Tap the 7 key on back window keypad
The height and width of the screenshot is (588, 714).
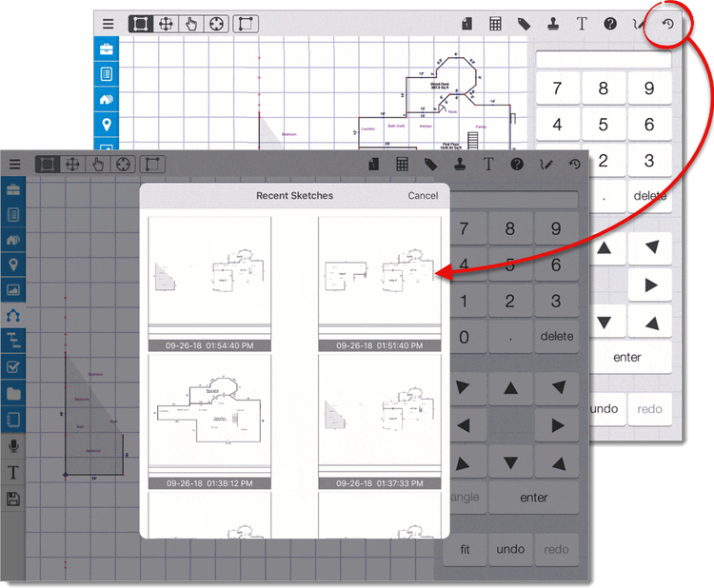(557, 88)
